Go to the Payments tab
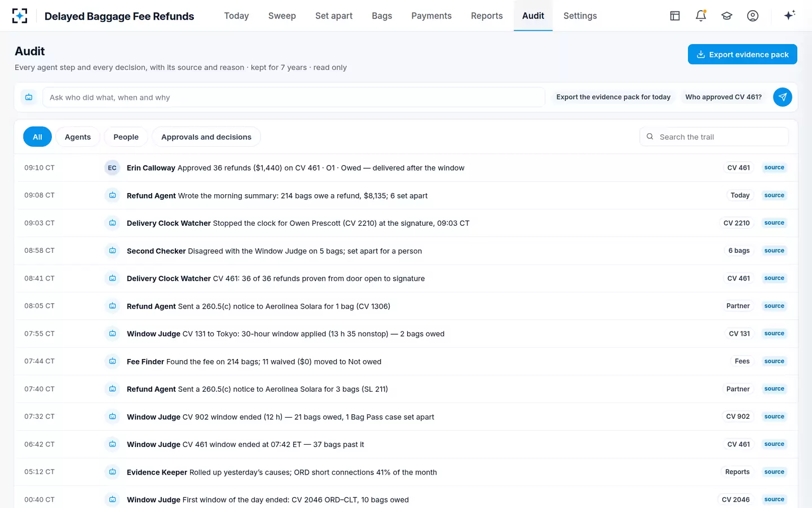Image resolution: width=812 pixels, height=508 pixels. coord(431,16)
